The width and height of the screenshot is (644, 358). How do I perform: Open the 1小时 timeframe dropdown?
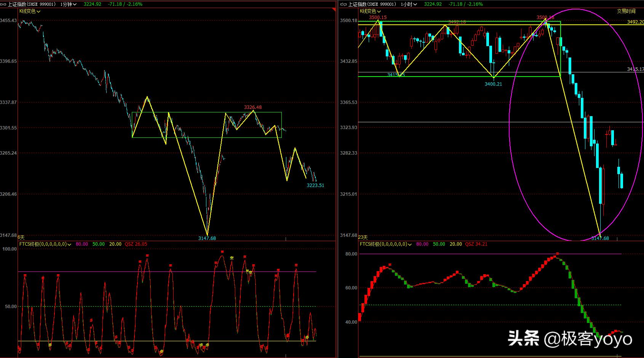click(409, 4)
